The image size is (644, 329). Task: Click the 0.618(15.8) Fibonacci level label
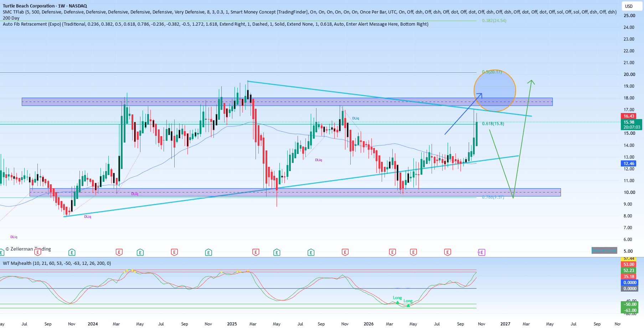493,124
